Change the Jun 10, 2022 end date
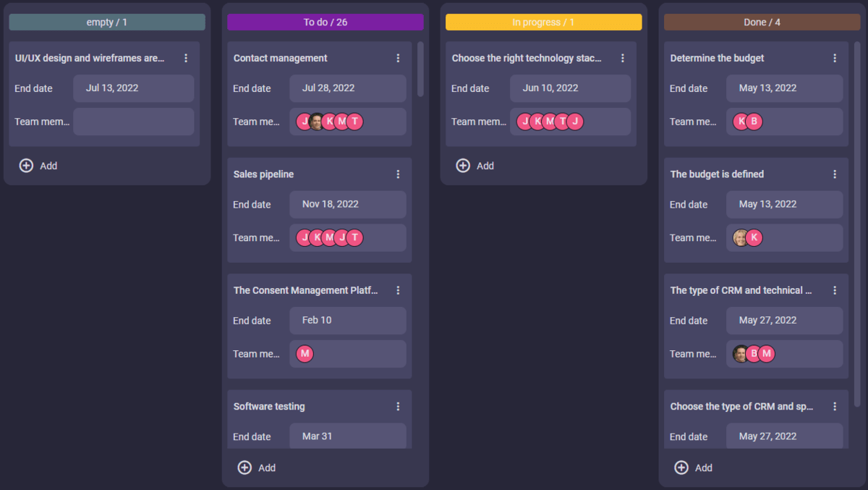This screenshot has width=868, height=490. 569,88
